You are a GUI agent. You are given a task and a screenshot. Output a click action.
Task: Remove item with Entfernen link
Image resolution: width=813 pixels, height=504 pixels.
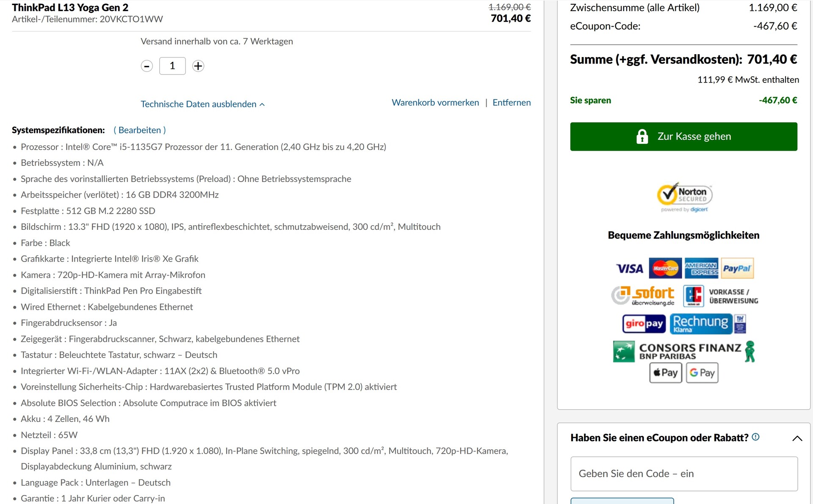(511, 102)
